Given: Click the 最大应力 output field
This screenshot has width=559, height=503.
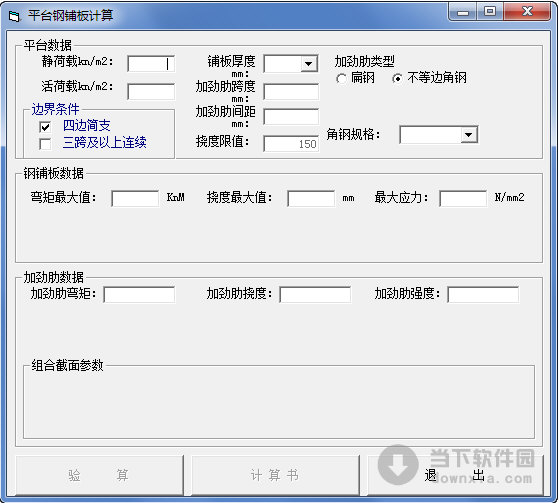Looking at the screenshot, I should pyautogui.click(x=463, y=198).
